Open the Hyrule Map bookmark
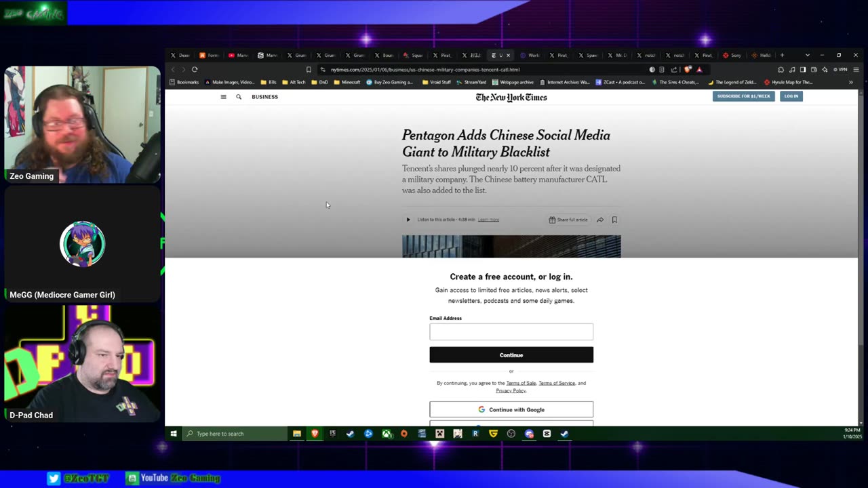The width and height of the screenshot is (868, 488). 788,83
